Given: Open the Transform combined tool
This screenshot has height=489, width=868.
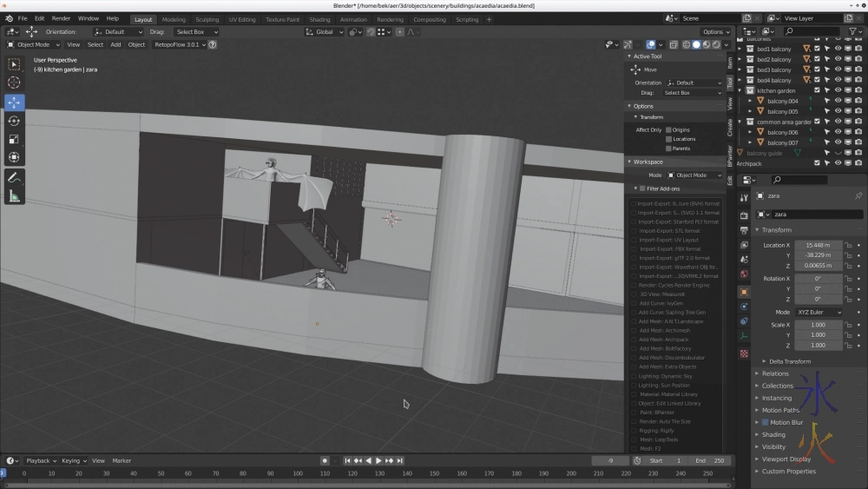Looking at the screenshot, I should pos(14,157).
